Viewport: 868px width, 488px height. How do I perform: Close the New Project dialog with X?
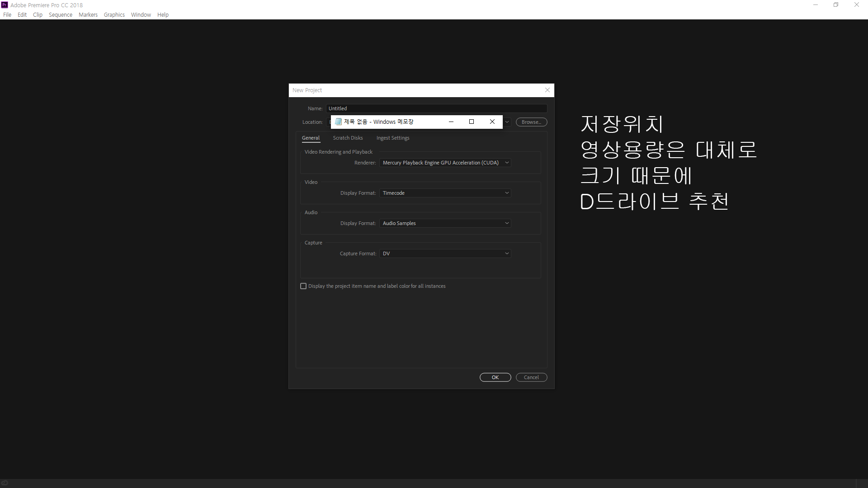click(547, 90)
